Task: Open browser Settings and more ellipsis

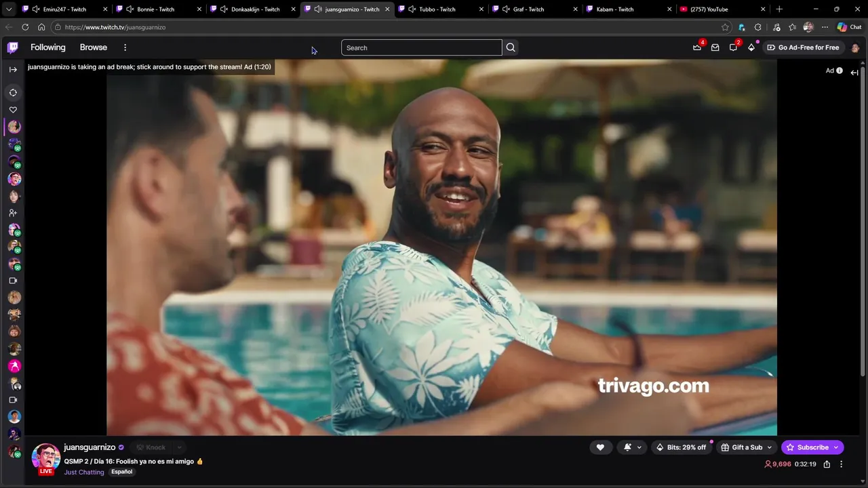Action: [x=825, y=27]
